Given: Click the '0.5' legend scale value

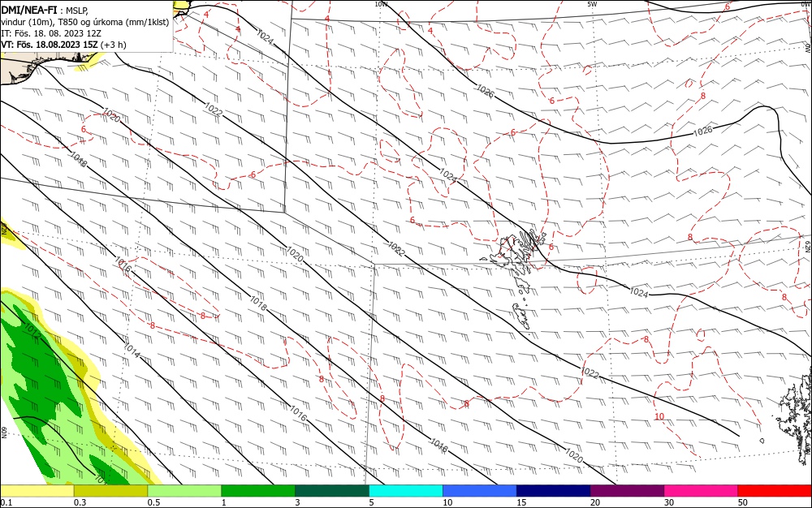Looking at the screenshot, I should (153, 502).
